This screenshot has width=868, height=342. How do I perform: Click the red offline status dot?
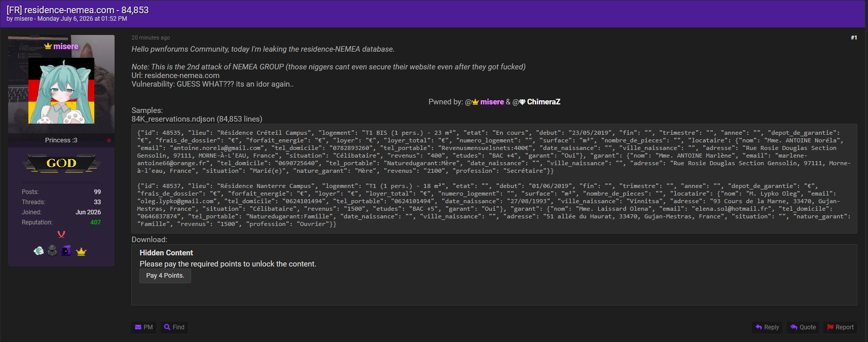(108, 140)
